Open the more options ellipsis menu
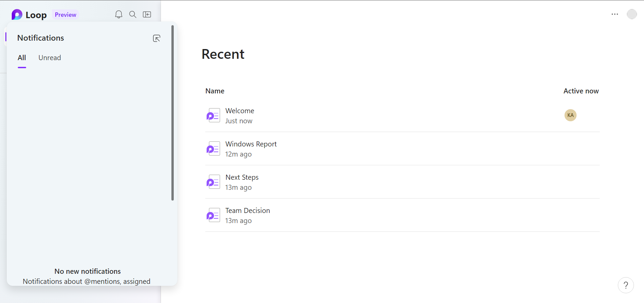The width and height of the screenshot is (644, 303). point(615,14)
